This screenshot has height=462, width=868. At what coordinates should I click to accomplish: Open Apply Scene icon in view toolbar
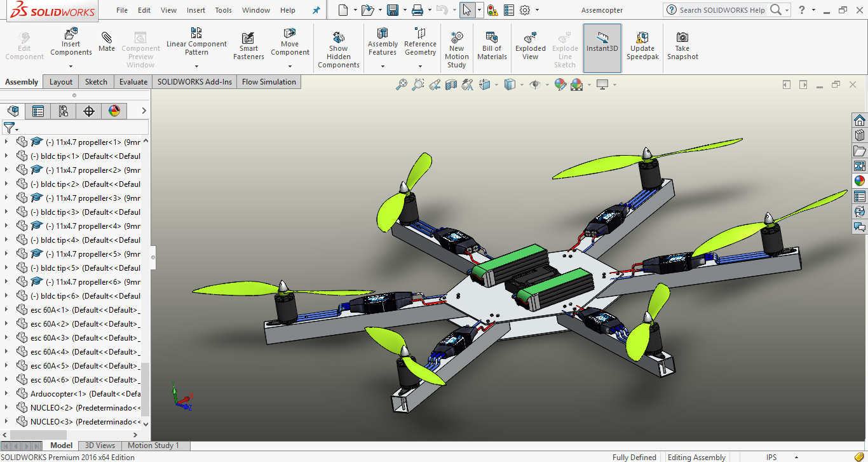point(577,85)
